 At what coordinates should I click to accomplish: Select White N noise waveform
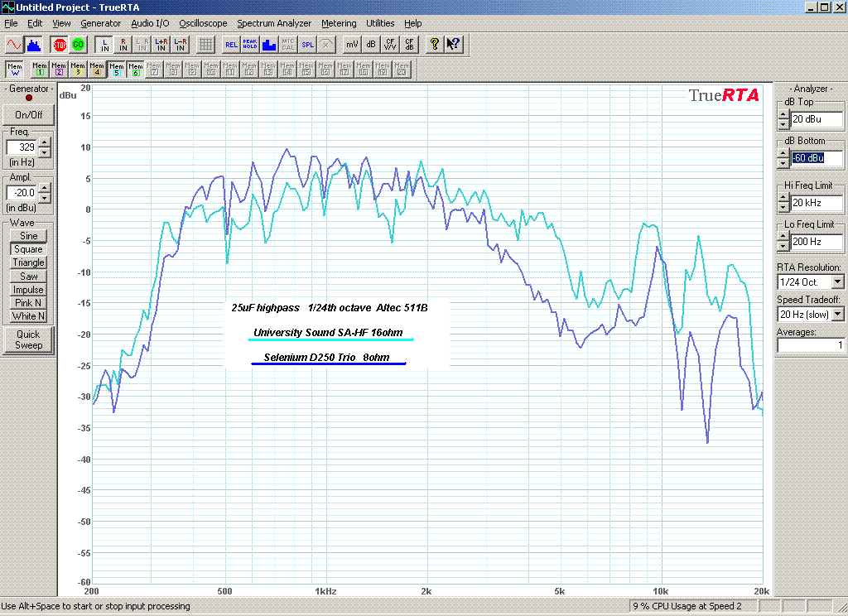coord(29,315)
